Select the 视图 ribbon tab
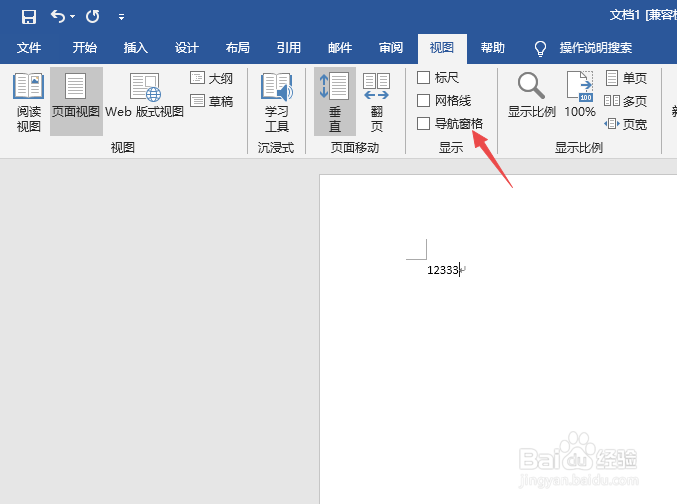677x504 pixels. (442, 48)
